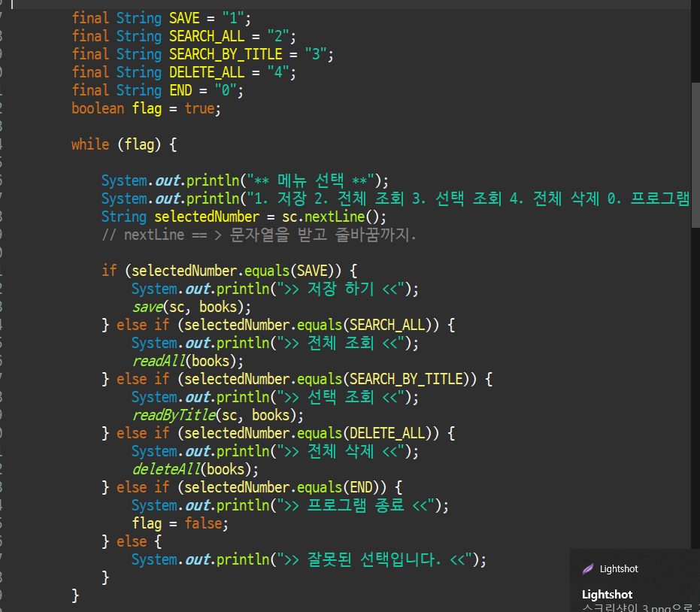Click the 'flag = false' statement
Image resolution: width=700 pixels, height=612 pixels.
point(180,523)
